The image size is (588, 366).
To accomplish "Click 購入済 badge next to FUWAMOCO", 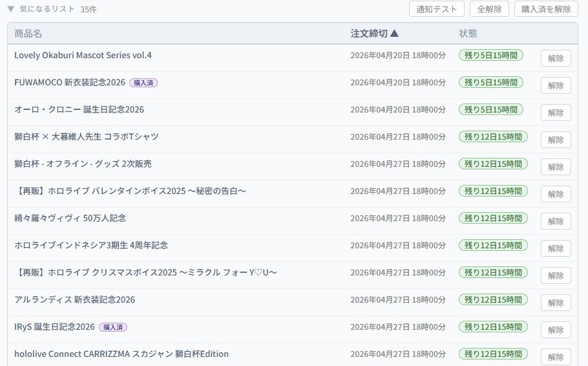I will [143, 83].
